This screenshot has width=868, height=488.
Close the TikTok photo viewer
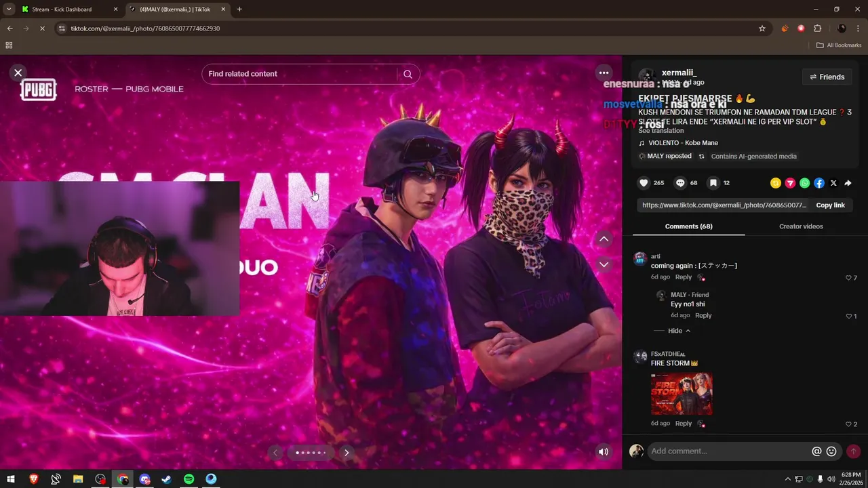click(x=18, y=73)
